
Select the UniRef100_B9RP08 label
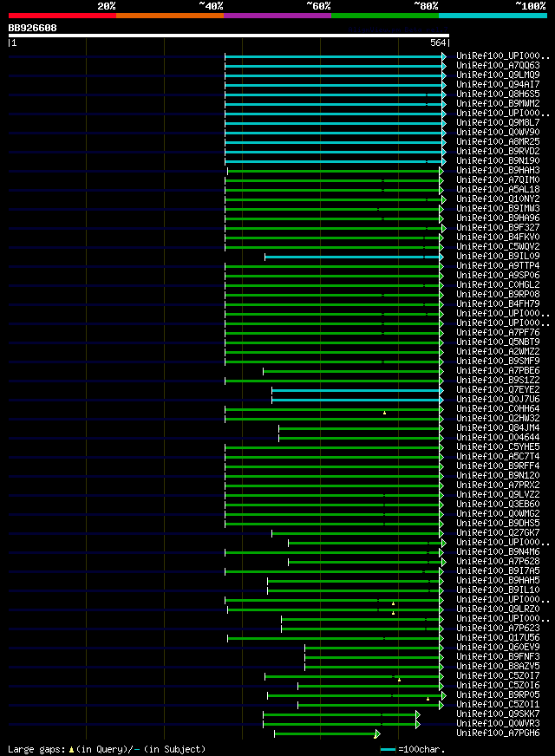coord(498,294)
